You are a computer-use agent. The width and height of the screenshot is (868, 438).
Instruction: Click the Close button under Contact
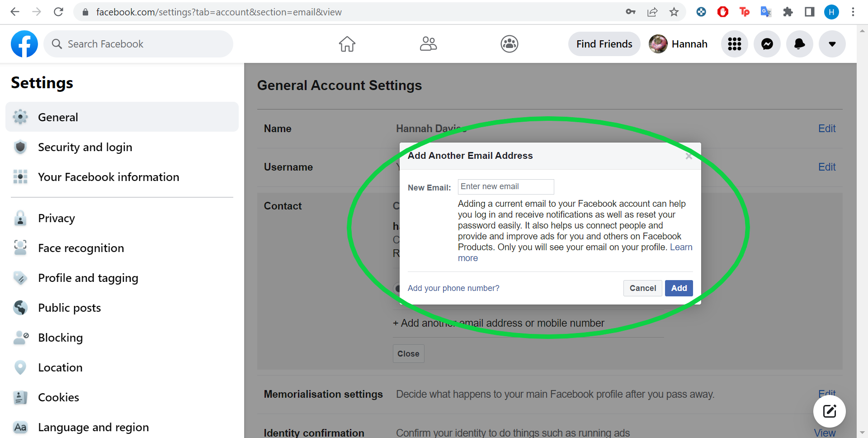click(x=408, y=354)
